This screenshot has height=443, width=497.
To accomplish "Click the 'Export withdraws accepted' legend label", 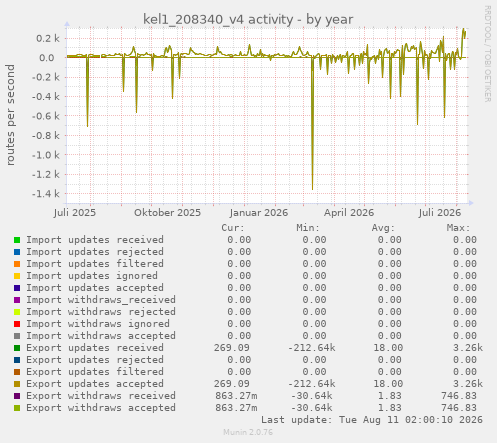I will [101, 408].
